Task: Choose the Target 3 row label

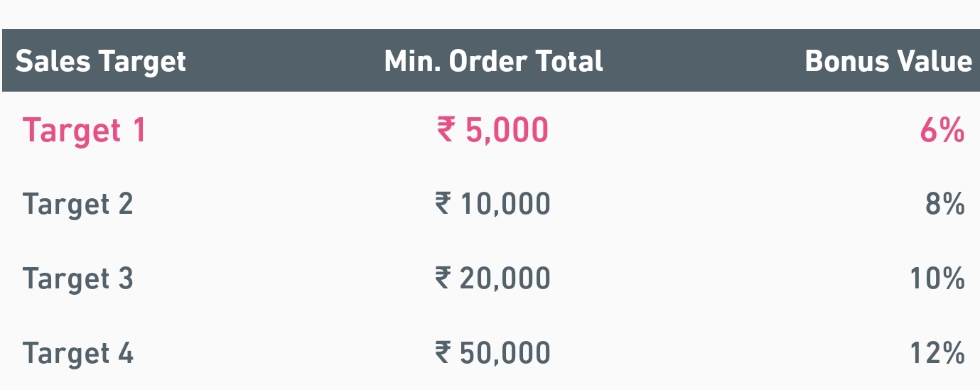Action: pyautogui.click(x=77, y=278)
